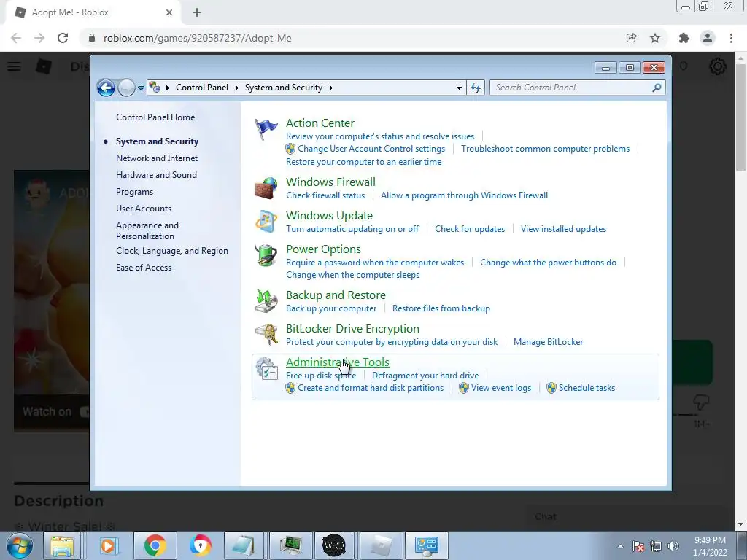Open the Control Panel taskbar button
747x560 pixels.
(x=426, y=545)
